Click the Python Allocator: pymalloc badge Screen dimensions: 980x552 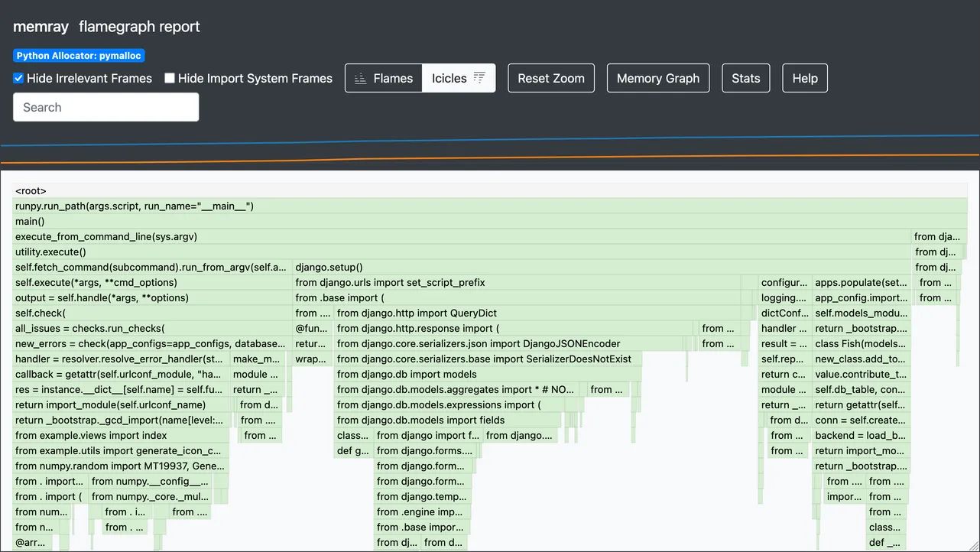click(79, 56)
